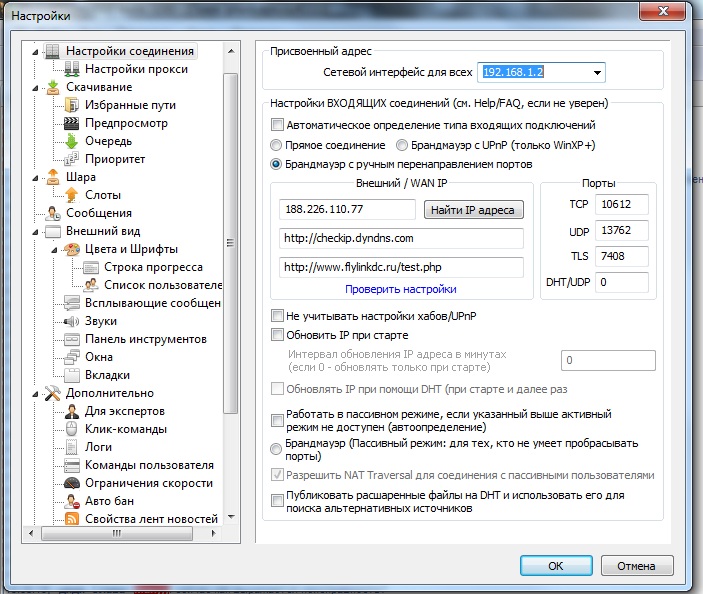Click the TCP port field
Viewport: 703px width, 594px height.
pos(621,204)
